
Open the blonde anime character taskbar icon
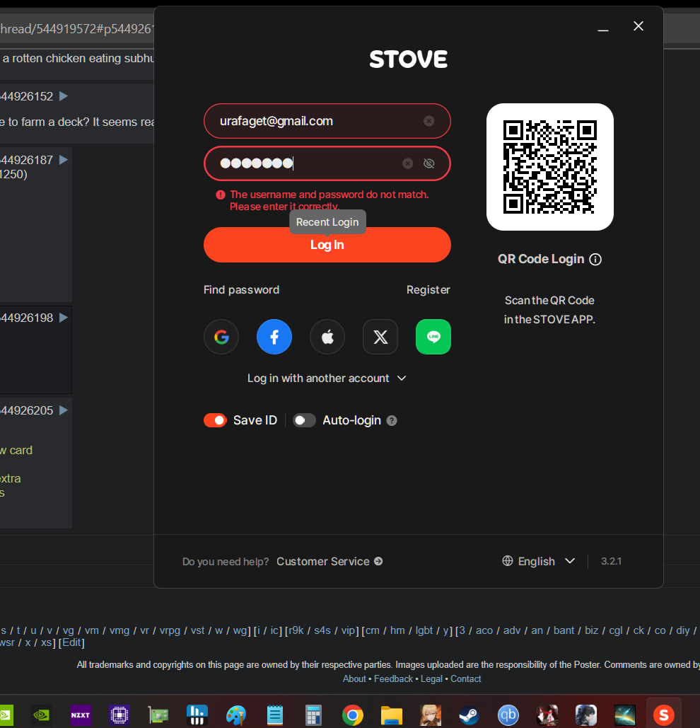coord(431,715)
